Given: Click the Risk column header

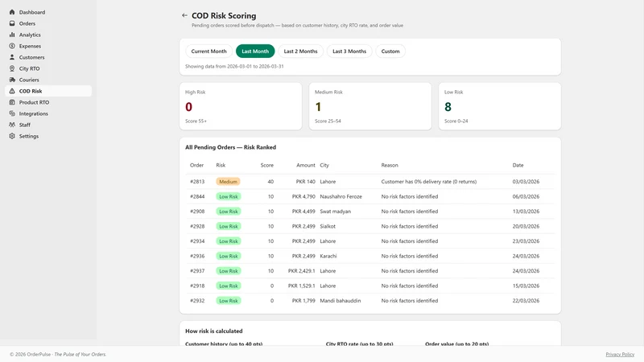Looking at the screenshot, I should (221, 165).
